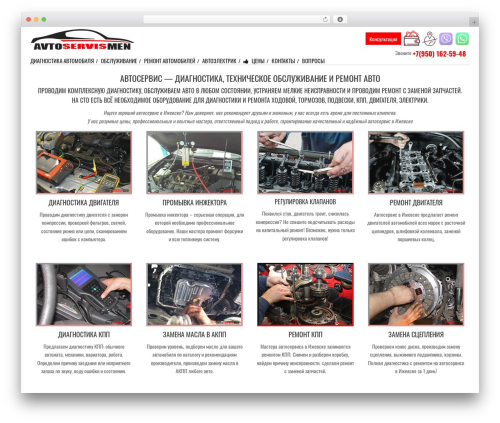The width and height of the screenshot is (500, 423).
Task: Click the Замена сцепления heading link
Action: [416, 334]
